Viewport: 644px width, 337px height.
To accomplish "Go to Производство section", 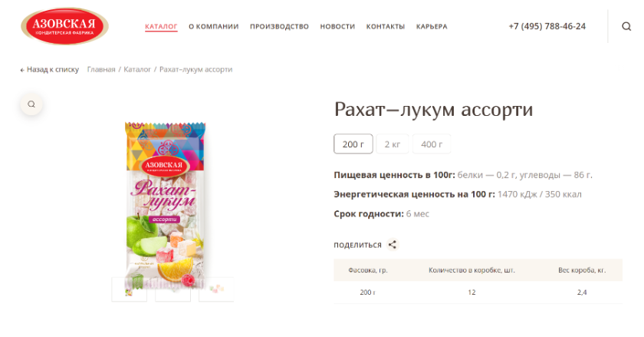I will 279,26.
